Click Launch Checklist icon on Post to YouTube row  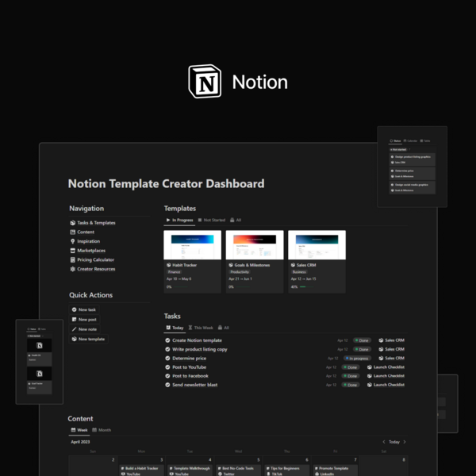click(370, 367)
